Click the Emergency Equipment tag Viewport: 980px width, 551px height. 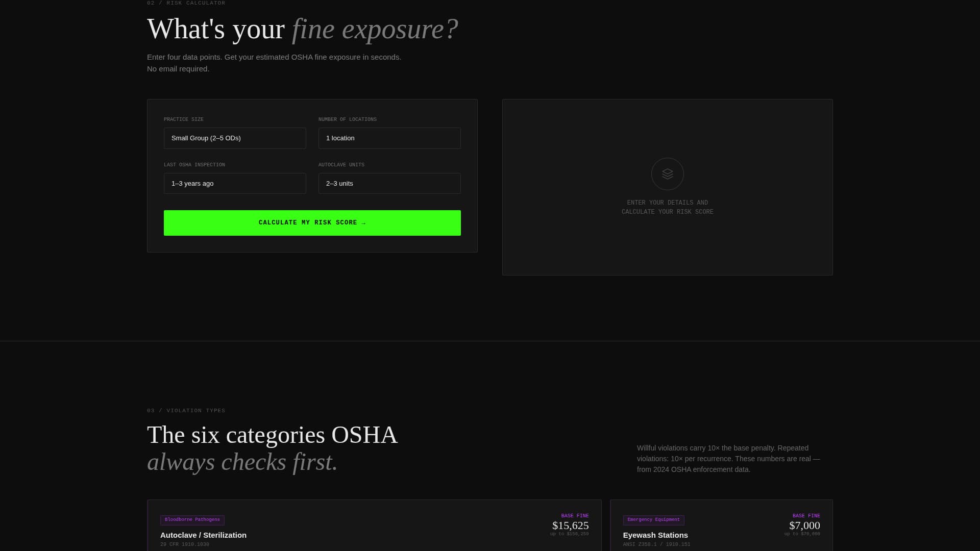(x=653, y=520)
